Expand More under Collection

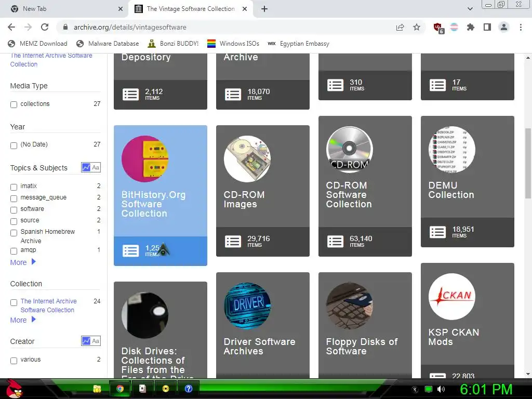pos(23,320)
